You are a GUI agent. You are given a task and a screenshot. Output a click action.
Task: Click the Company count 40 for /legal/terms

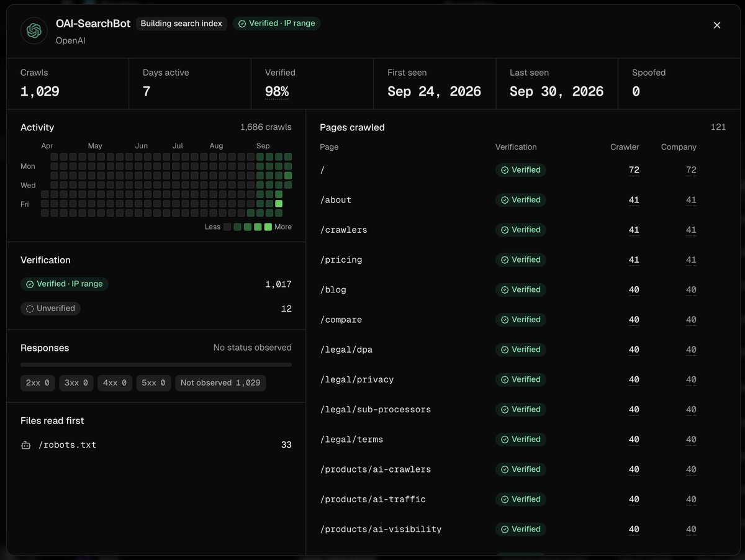[x=691, y=440]
